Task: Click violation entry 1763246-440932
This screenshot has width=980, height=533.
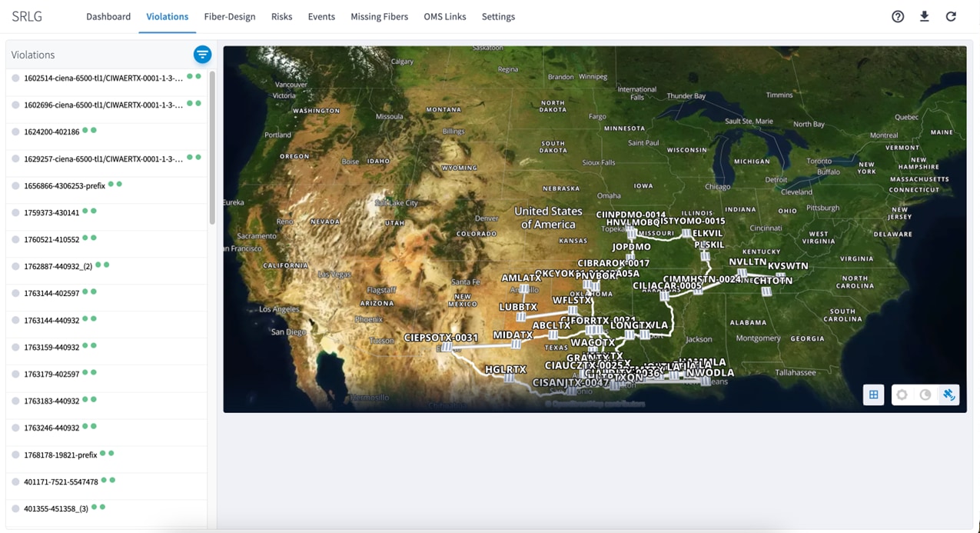Action: (106, 428)
